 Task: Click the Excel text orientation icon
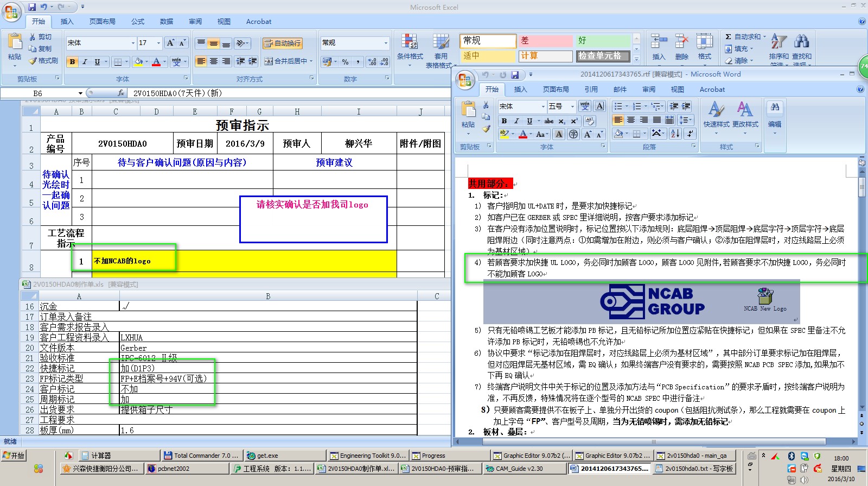point(242,43)
